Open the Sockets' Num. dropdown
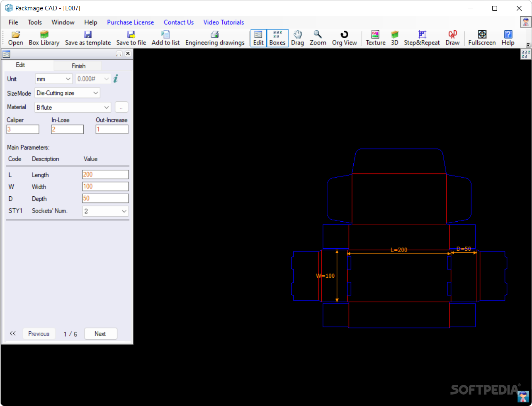 [x=105, y=211]
